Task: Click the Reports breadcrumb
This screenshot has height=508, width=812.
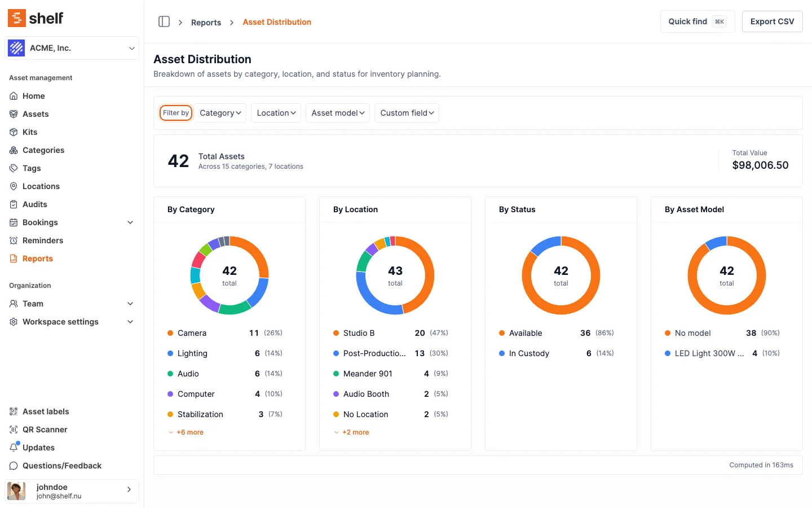Action: point(206,23)
